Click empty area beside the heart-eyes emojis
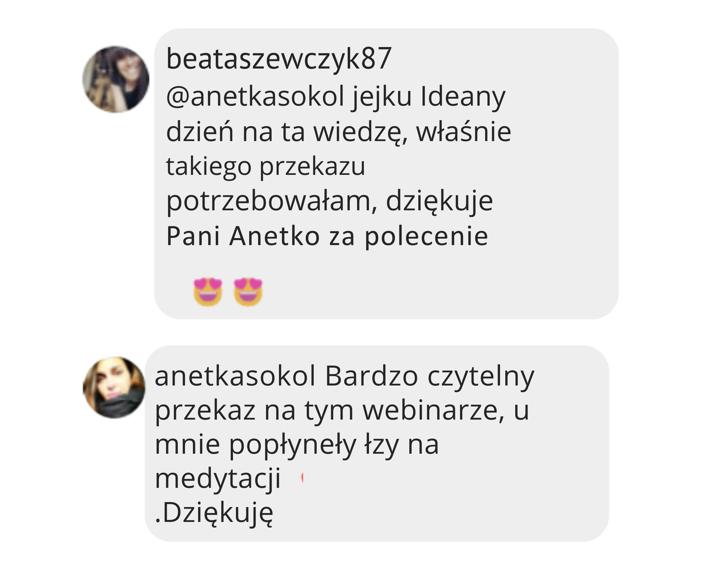This screenshot has height=563, width=728. [x=433, y=292]
